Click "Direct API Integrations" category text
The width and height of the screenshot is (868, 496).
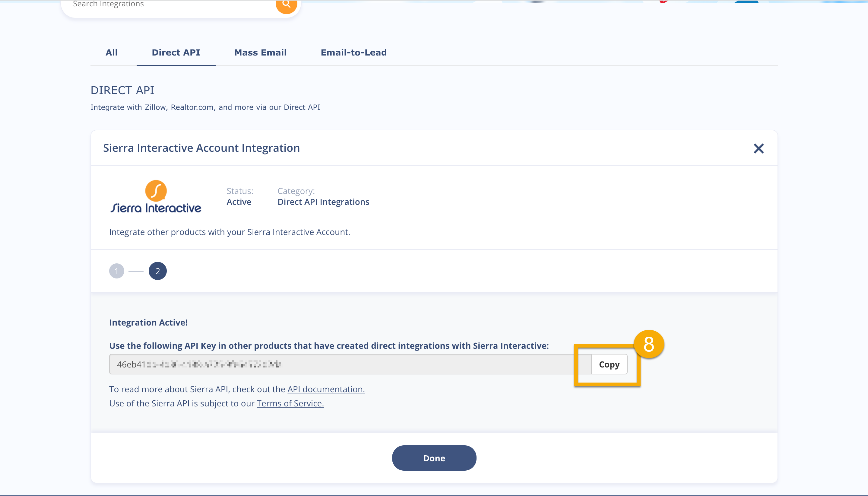323,202
